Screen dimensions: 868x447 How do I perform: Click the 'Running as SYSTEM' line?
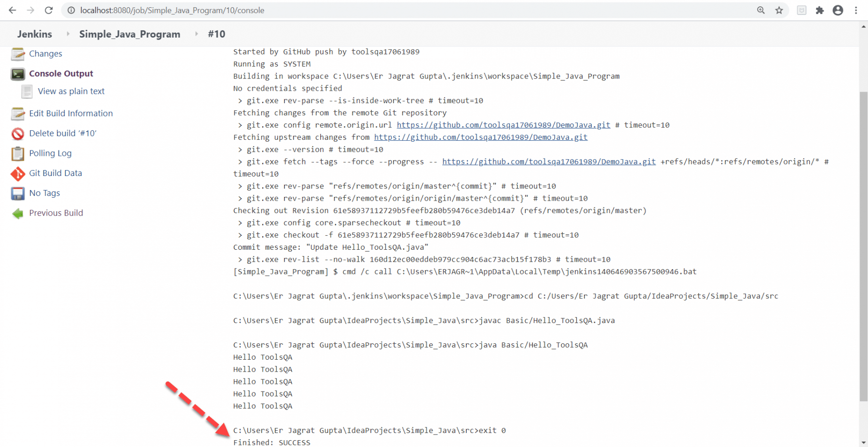272,64
